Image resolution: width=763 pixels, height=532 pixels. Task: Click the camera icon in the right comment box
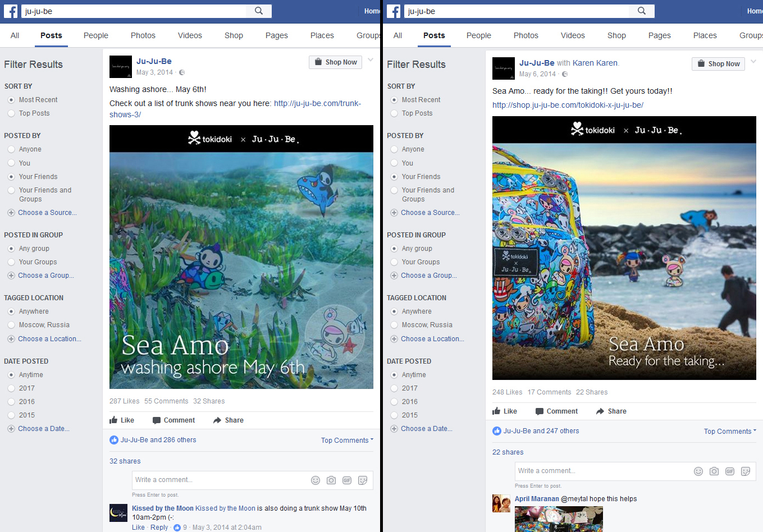(714, 471)
